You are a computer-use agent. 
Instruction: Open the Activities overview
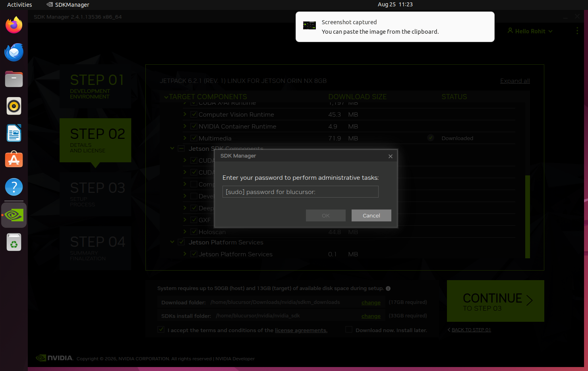pyautogui.click(x=19, y=5)
